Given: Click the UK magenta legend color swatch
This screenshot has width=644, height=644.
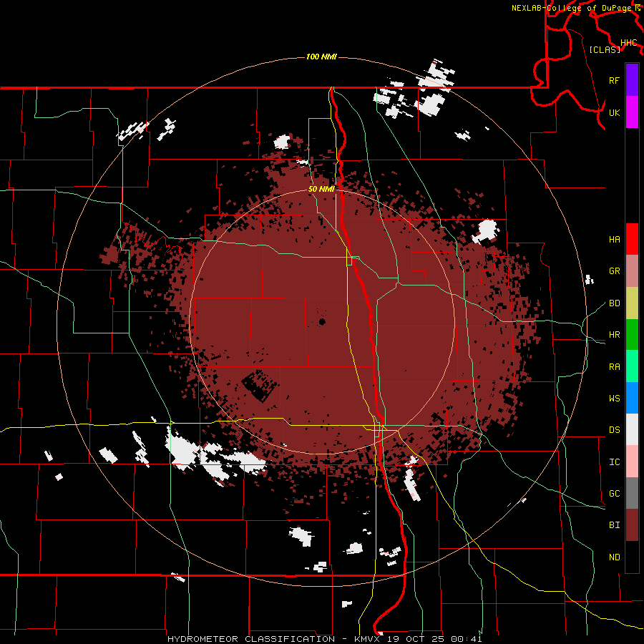Looking at the screenshot, I should [632, 112].
